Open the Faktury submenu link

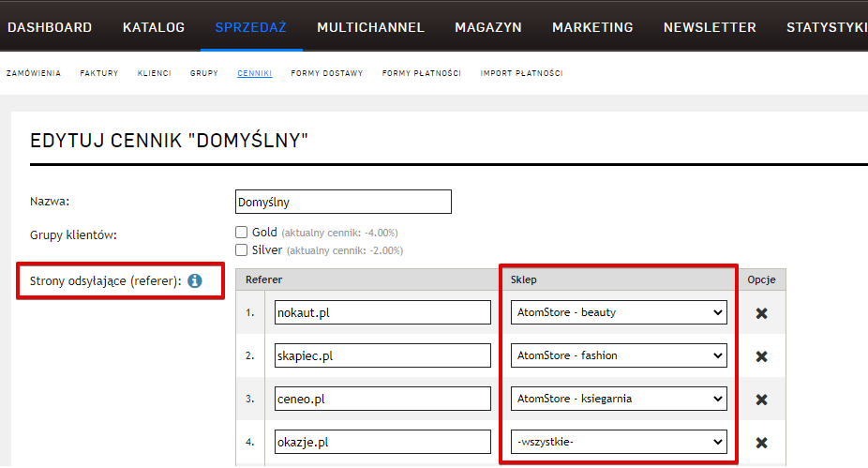[99, 73]
